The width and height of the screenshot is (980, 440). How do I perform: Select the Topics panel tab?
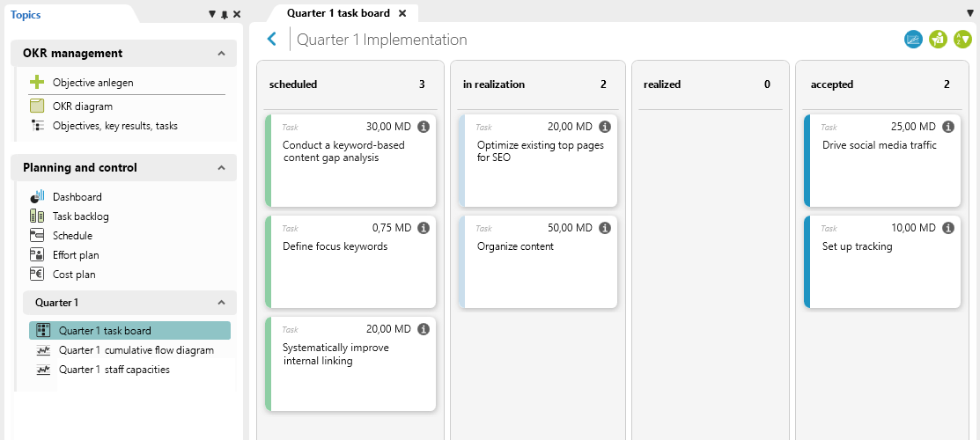click(26, 14)
